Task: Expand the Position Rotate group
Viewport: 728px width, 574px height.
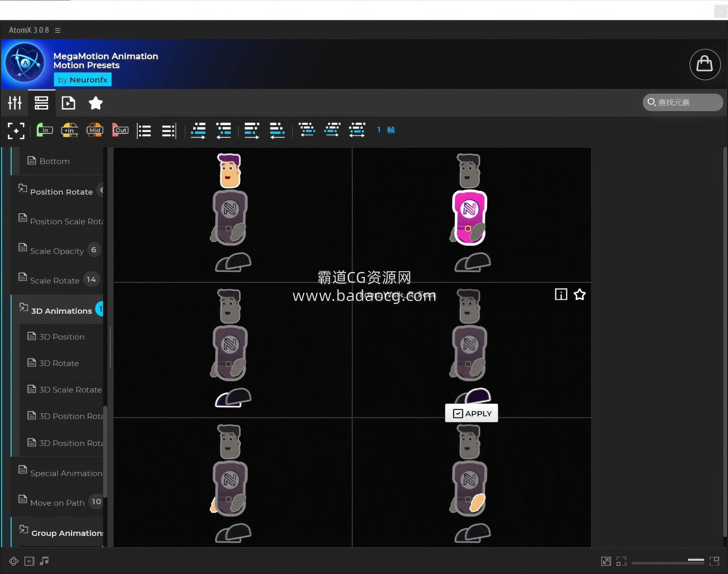Action: (x=57, y=190)
